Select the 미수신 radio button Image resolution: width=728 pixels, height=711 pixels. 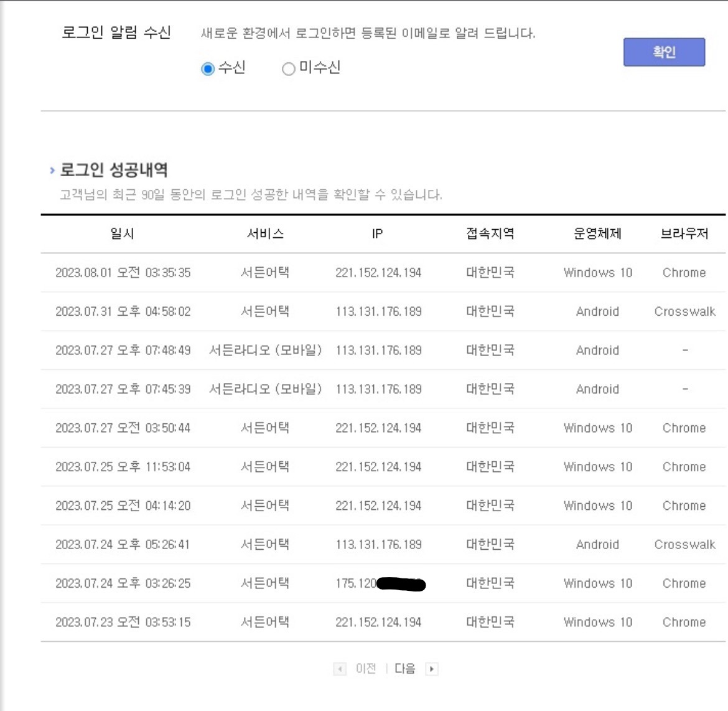pyautogui.click(x=288, y=69)
